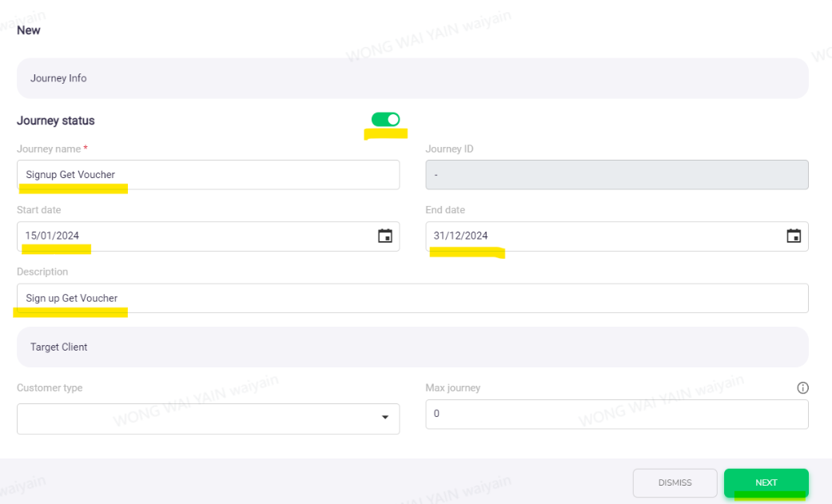Click the Description field text

(71, 297)
